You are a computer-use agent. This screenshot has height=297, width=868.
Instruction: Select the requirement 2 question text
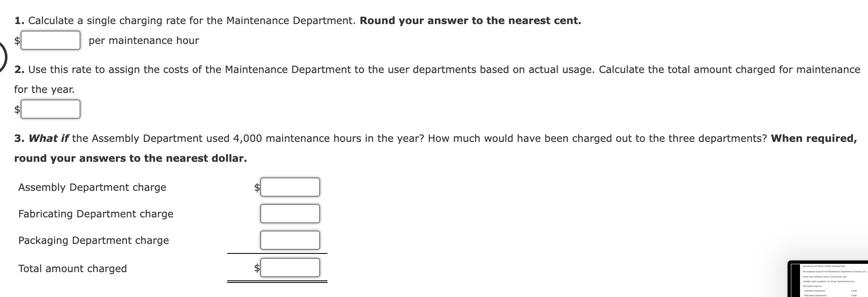click(415, 69)
